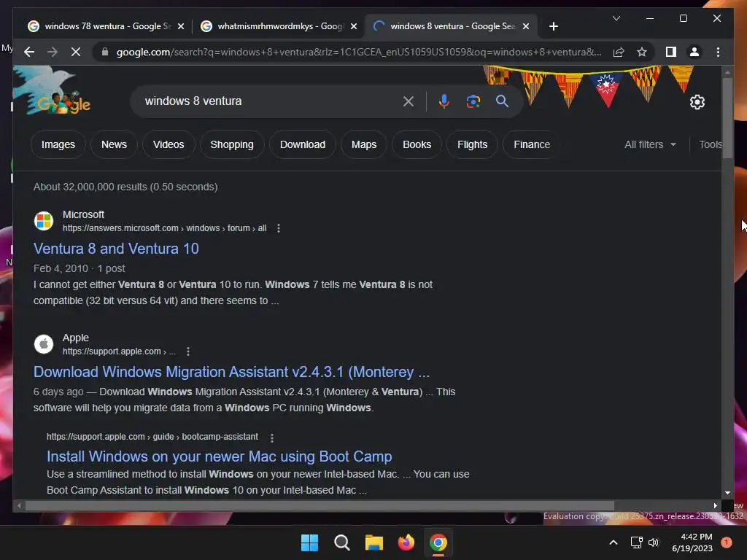
Task: Open more options for the bootcamp-assistant result
Action: (x=271, y=437)
